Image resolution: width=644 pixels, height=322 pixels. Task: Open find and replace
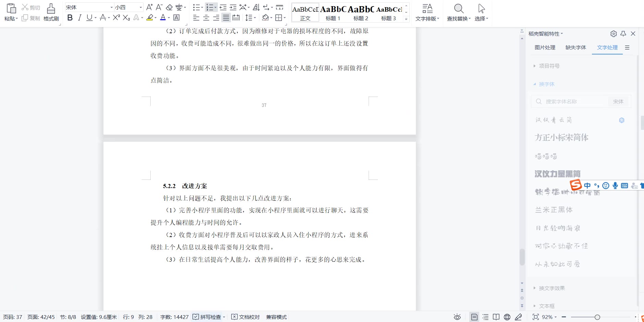(459, 12)
